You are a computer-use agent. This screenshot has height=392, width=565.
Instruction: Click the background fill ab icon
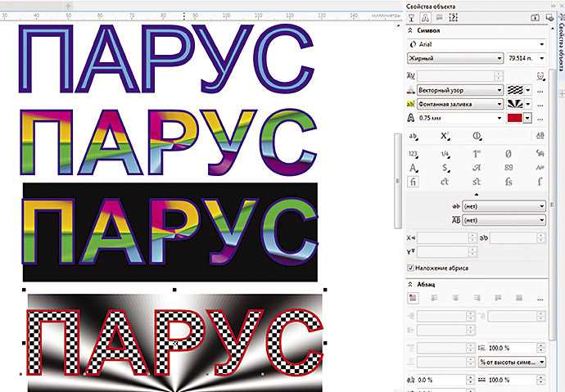tap(411, 104)
